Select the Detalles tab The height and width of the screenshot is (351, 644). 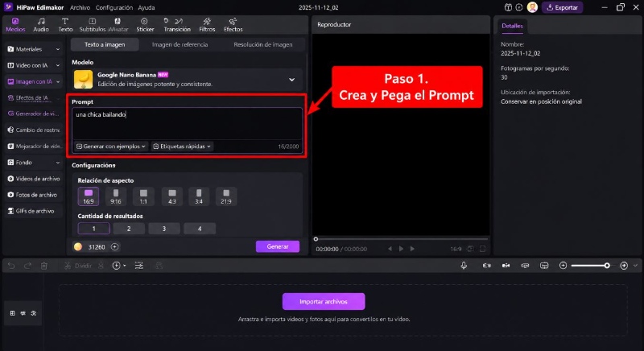pyautogui.click(x=512, y=26)
